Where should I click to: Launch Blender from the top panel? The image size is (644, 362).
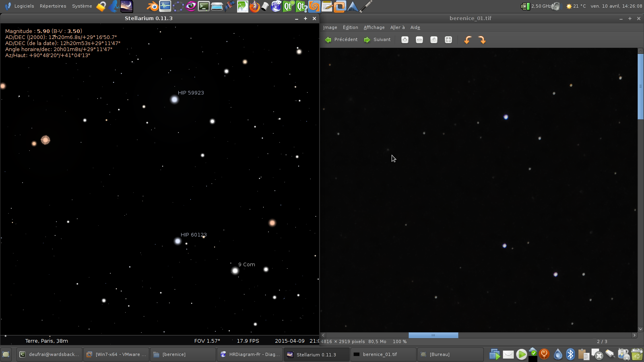(152, 6)
